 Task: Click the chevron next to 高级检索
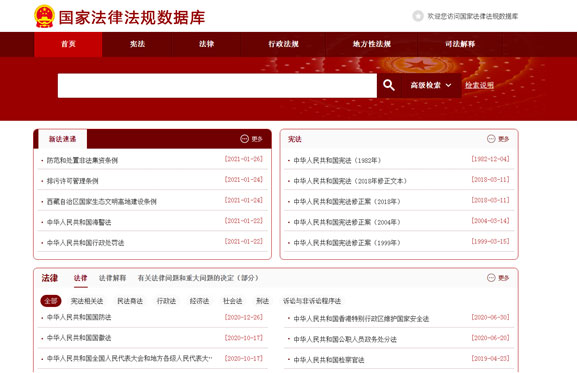point(449,85)
